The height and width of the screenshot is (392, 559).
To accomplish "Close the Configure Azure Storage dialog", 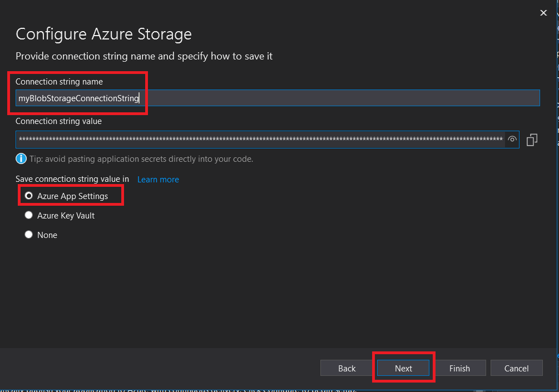I will 543,13.
